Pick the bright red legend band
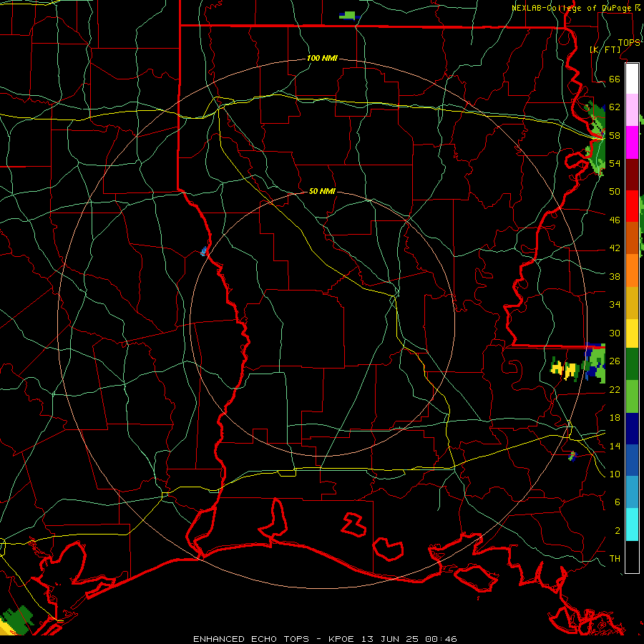Image resolution: width=644 pixels, height=644 pixels. click(x=632, y=206)
